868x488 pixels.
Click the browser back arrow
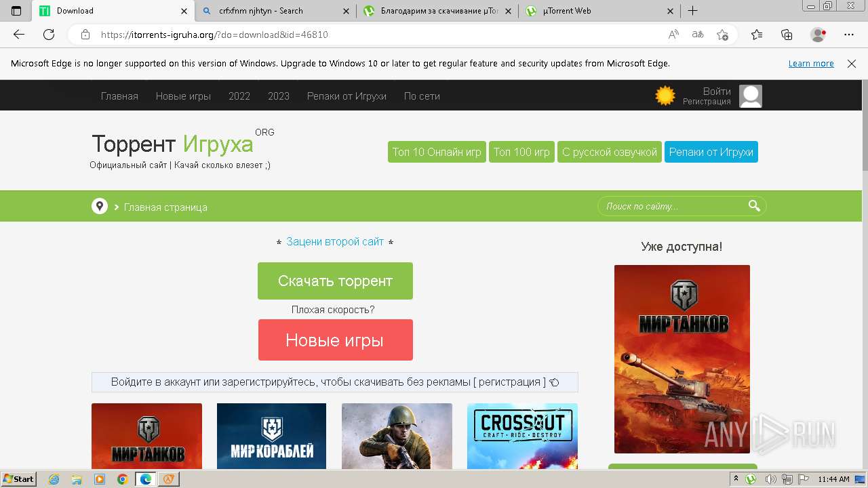(19, 35)
